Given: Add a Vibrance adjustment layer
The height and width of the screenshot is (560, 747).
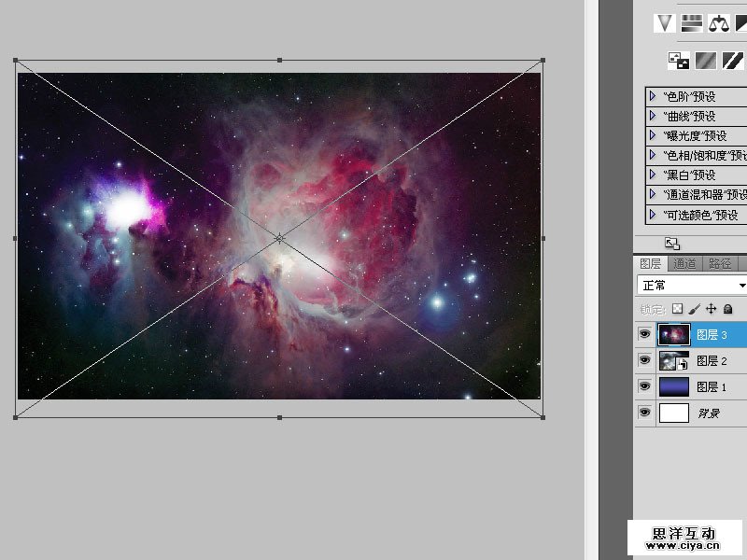Looking at the screenshot, I should (665, 23).
